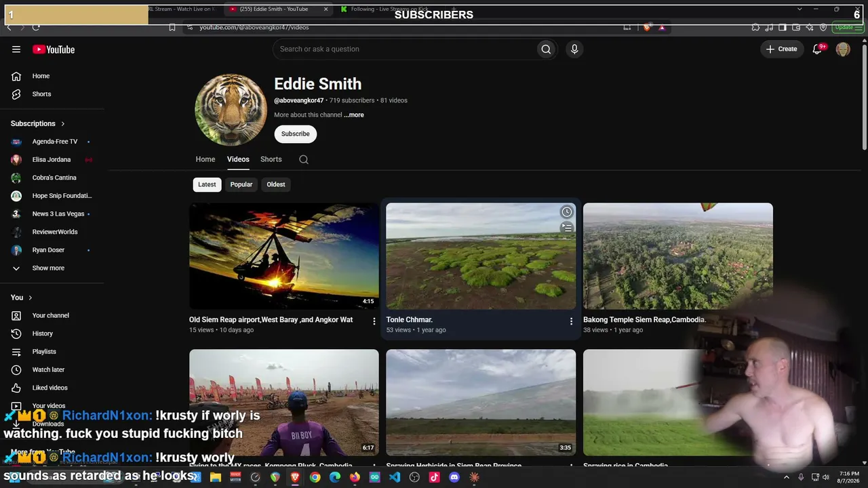Click the Tonle Chhmar video title
Screen dimensions: 868x488
pos(410,320)
